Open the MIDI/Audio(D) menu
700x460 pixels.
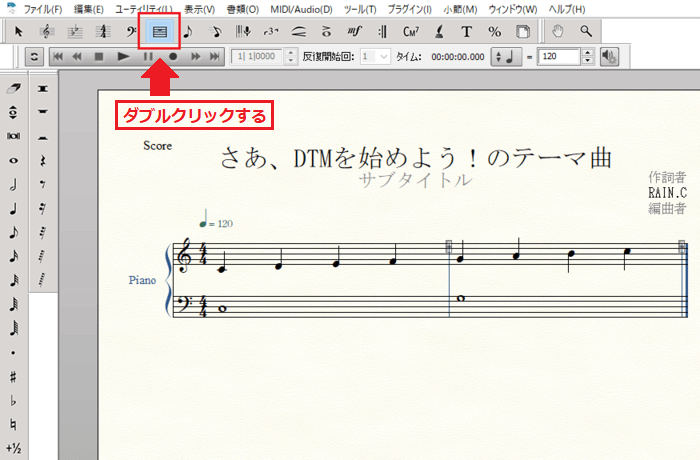click(301, 9)
